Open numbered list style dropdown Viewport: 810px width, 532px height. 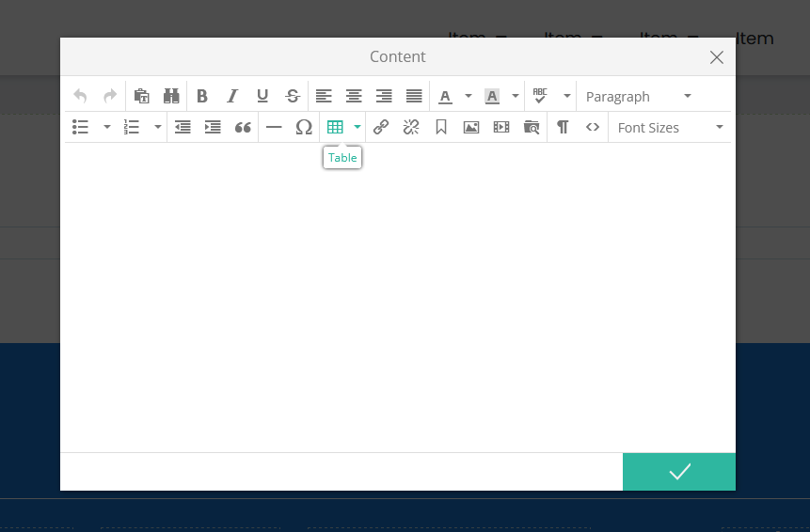157,127
